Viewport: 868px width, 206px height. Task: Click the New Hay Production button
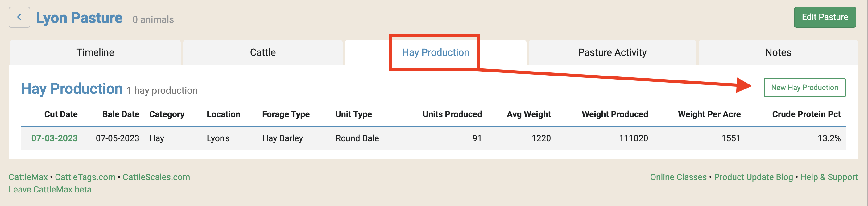(x=804, y=87)
